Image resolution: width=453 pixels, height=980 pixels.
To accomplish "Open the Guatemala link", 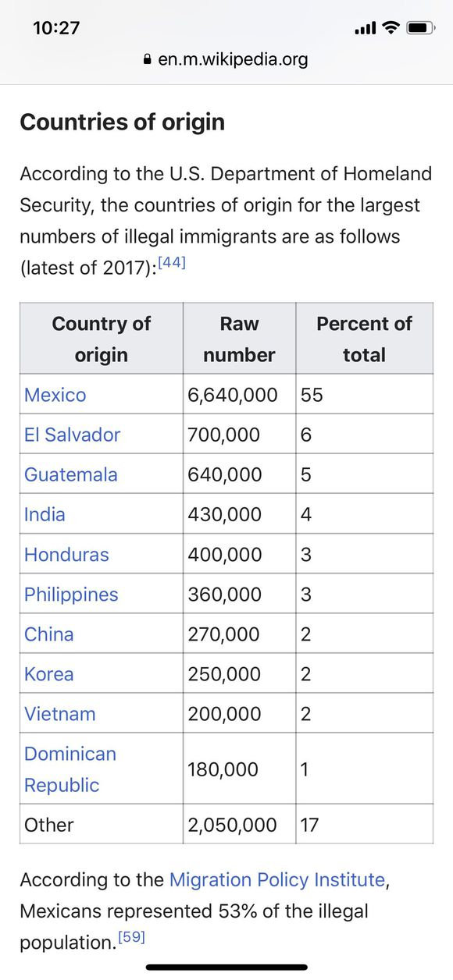I will (71, 474).
